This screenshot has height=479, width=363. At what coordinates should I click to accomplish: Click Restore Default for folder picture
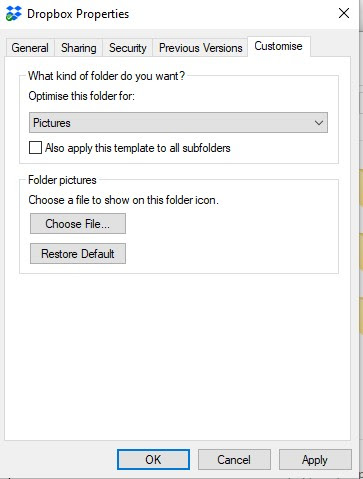click(x=78, y=254)
